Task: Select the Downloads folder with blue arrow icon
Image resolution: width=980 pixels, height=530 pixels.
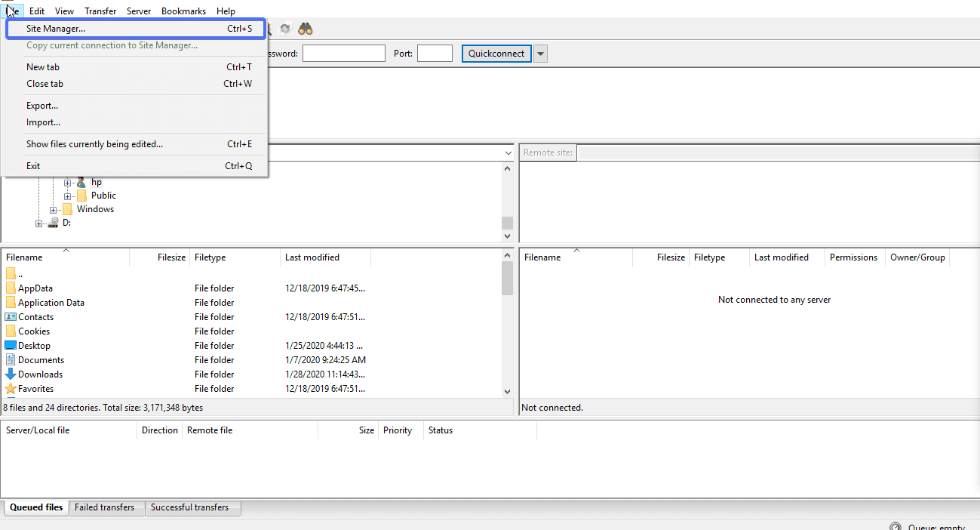Action: [x=11, y=374]
